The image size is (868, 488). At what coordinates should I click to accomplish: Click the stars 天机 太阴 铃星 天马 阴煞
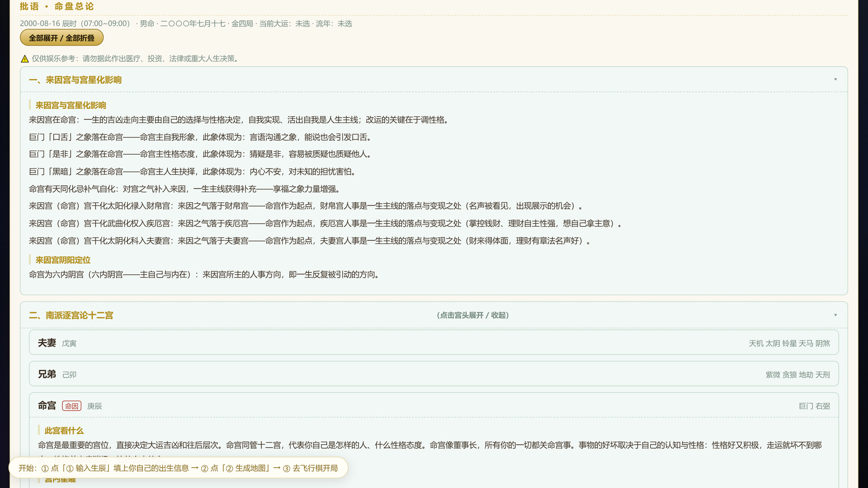789,343
